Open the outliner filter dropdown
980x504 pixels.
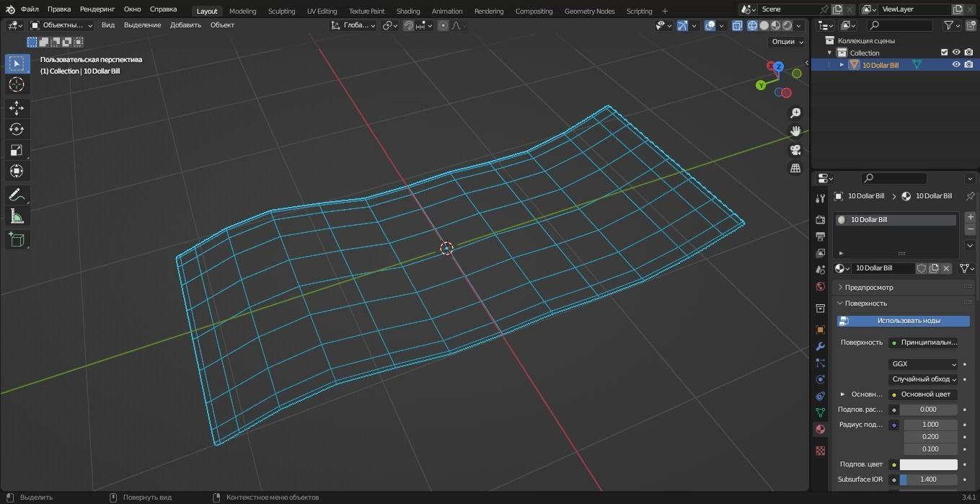point(953,25)
